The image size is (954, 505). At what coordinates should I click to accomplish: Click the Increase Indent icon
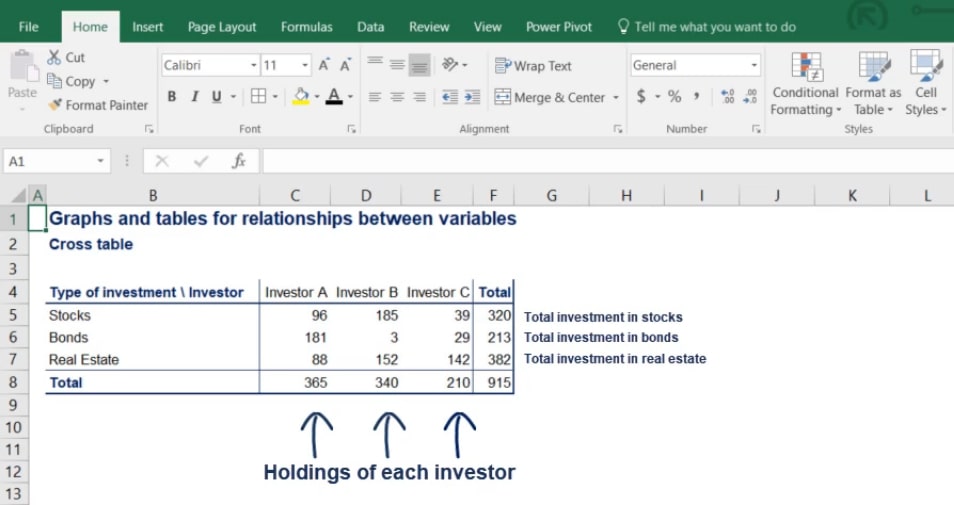tap(472, 97)
